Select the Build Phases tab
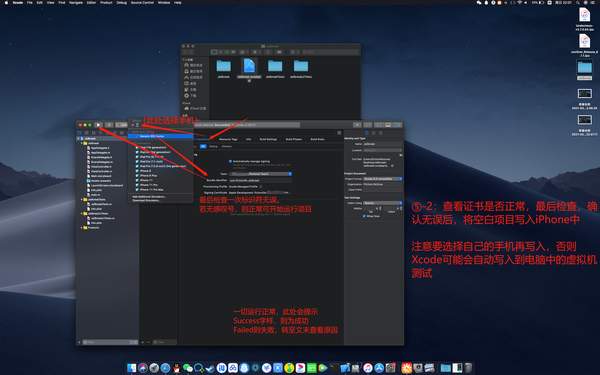 click(x=293, y=139)
